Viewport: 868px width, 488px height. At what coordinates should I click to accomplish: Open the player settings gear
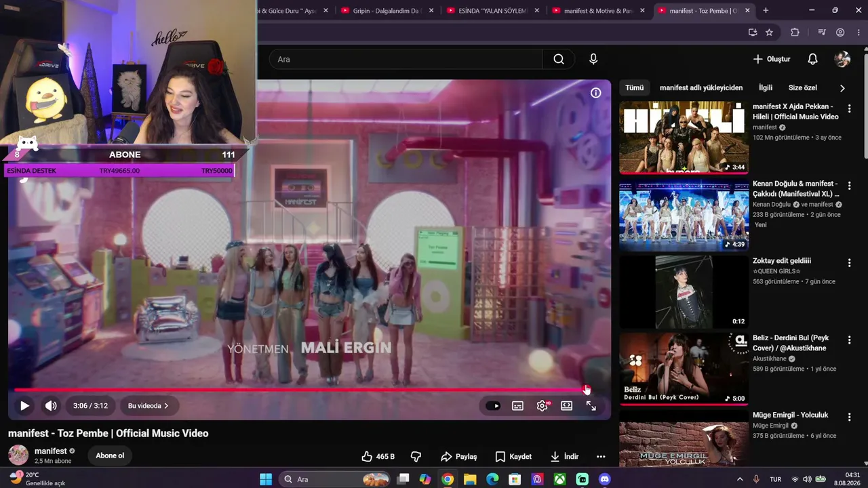542,406
